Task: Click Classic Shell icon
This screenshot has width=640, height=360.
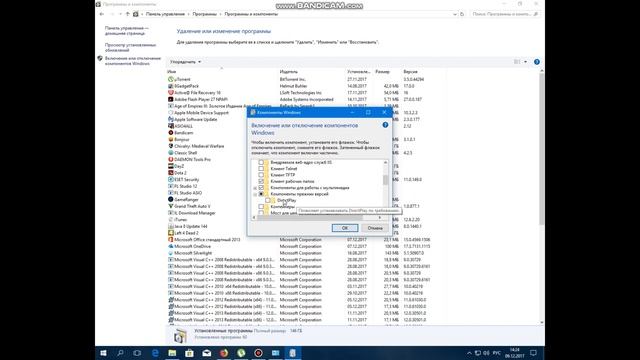Action: [x=171, y=153]
